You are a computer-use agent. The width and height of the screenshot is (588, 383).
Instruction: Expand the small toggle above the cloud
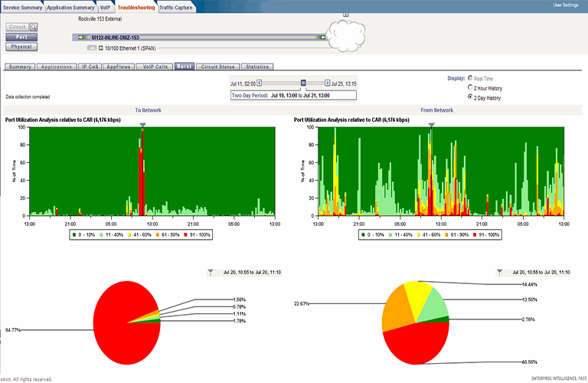tap(345, 15)
